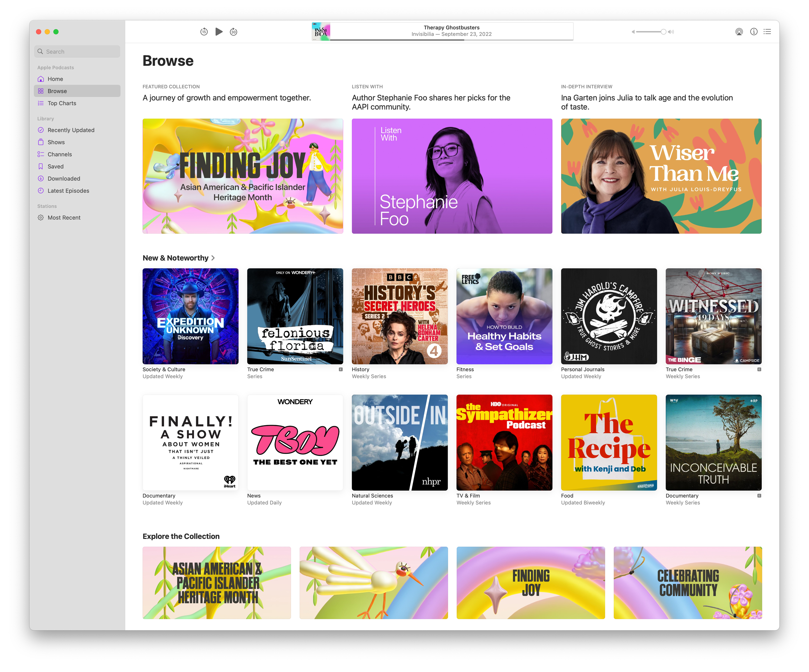The image size is (809, 672).
Task: Mute using the low-volume speaker icon
Action: (633, 32)
